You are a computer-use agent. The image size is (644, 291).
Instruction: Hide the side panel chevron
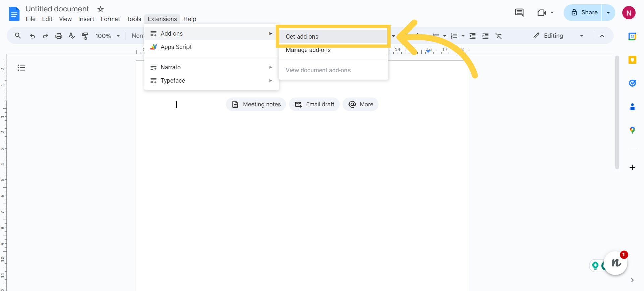632,280
